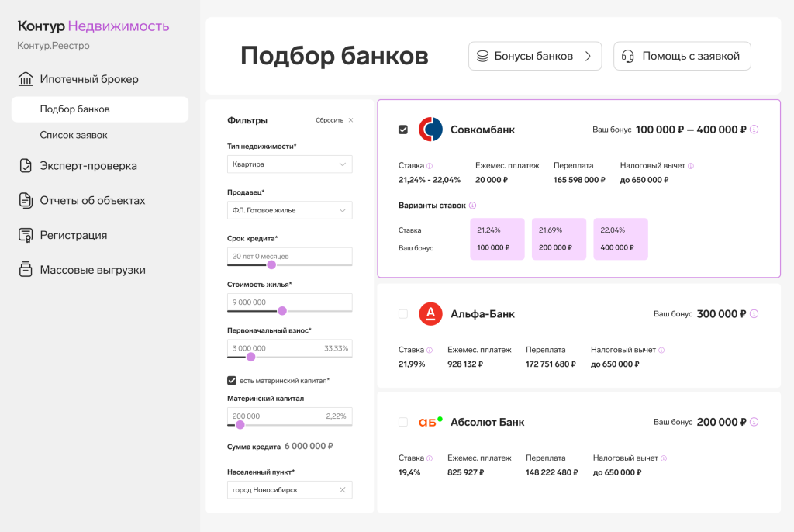Viewport: 794px width, 532px height.
Task: Click Переплата value 165 598 000 ₽
Action: 579,180
